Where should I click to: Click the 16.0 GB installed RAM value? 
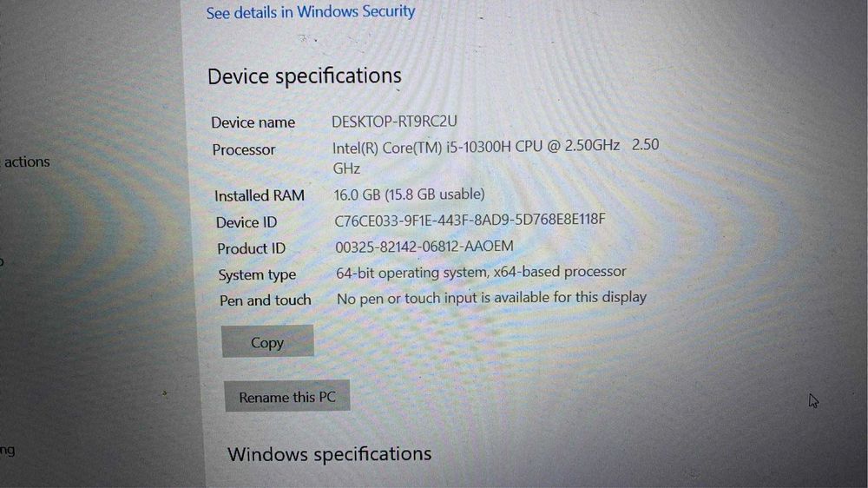coord(409,195)
